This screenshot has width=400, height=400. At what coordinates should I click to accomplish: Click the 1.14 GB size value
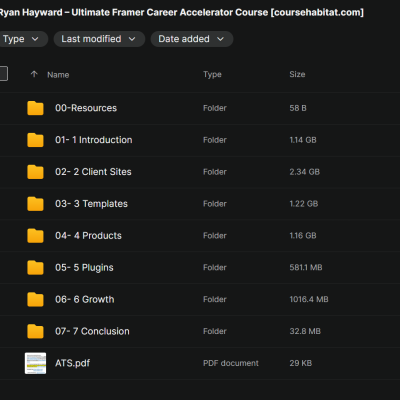[x=303, y=140]
